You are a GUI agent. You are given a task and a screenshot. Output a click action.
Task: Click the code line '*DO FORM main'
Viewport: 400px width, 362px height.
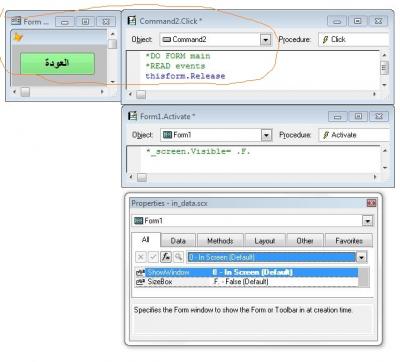(x=178, y=56)
